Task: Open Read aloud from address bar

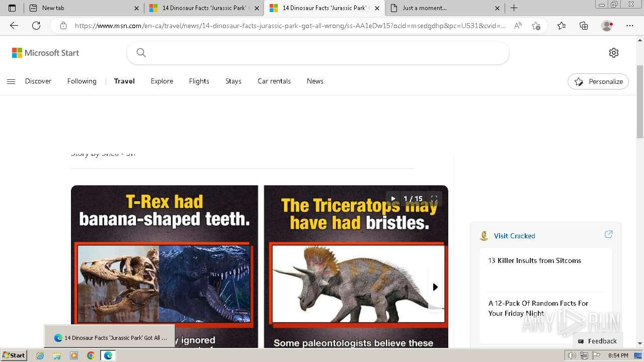Action: click(518, 26)
